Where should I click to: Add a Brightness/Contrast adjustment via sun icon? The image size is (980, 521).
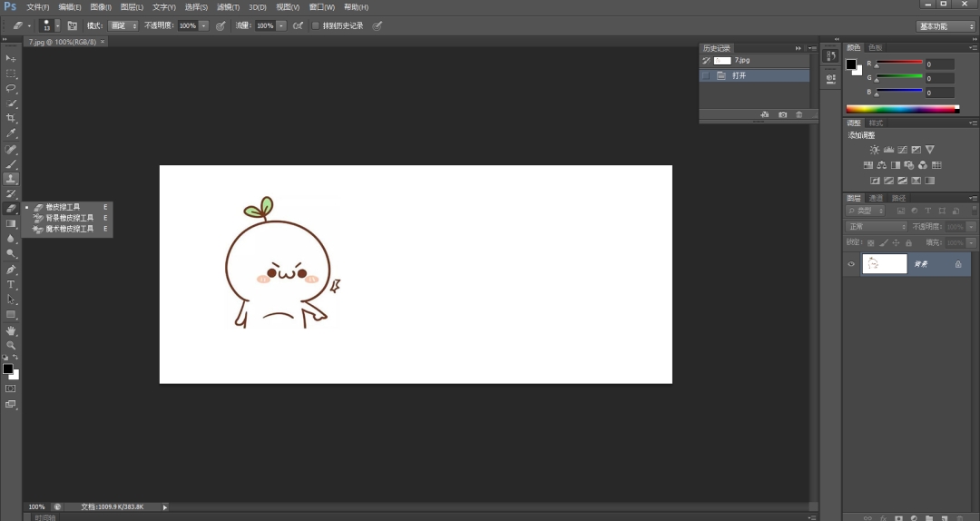(x=874, y=150)
